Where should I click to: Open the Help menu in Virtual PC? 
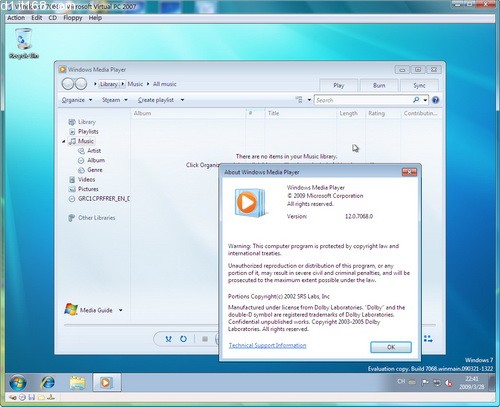[x=95, y=18]
